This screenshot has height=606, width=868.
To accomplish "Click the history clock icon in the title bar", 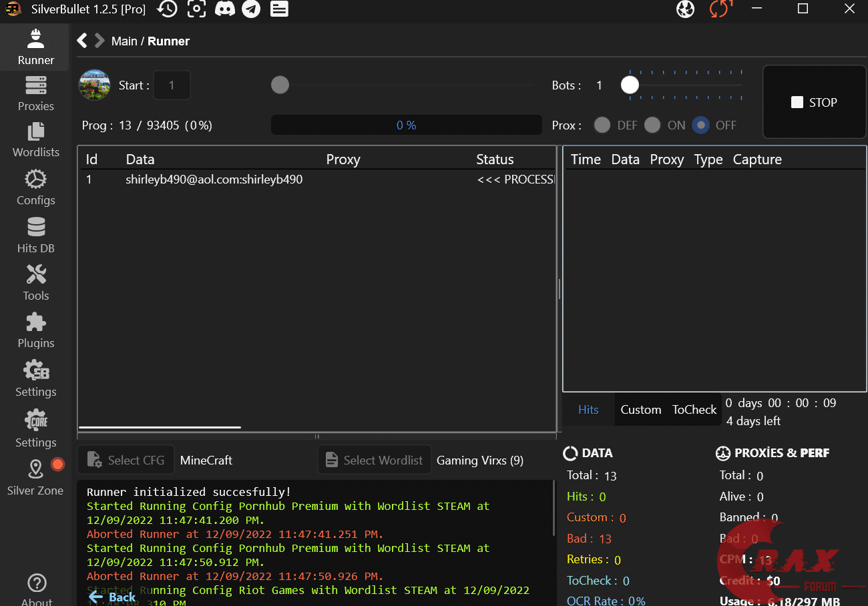I will [x=168, y=9].
